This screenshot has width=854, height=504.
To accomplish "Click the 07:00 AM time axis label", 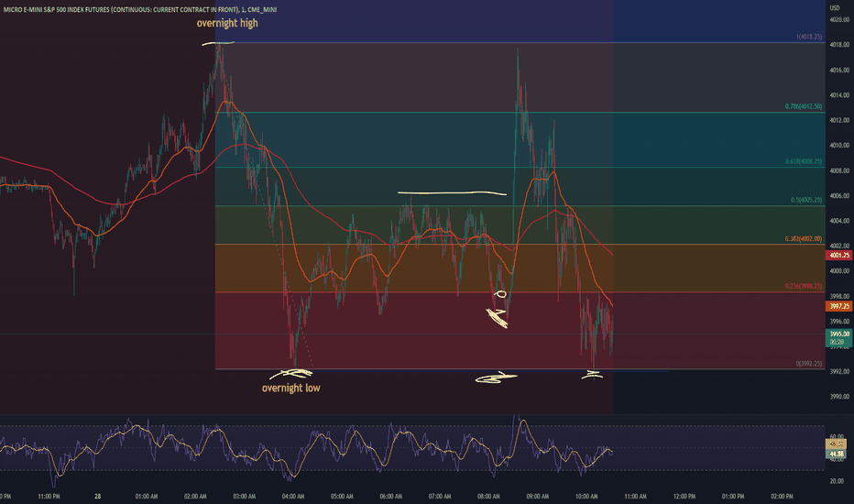I will [x=440, y=497].
